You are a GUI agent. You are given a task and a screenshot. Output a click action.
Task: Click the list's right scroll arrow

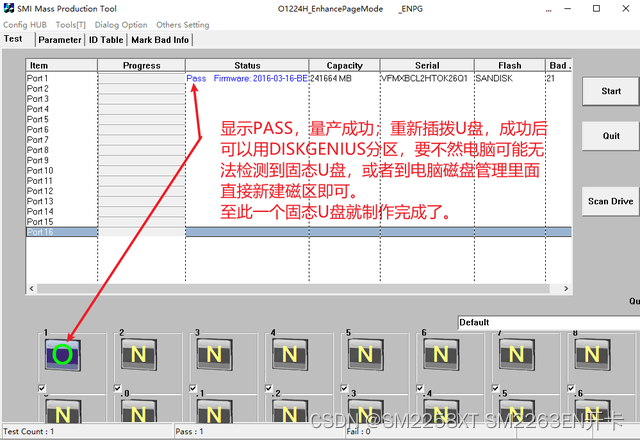click(x=566, y=289)
